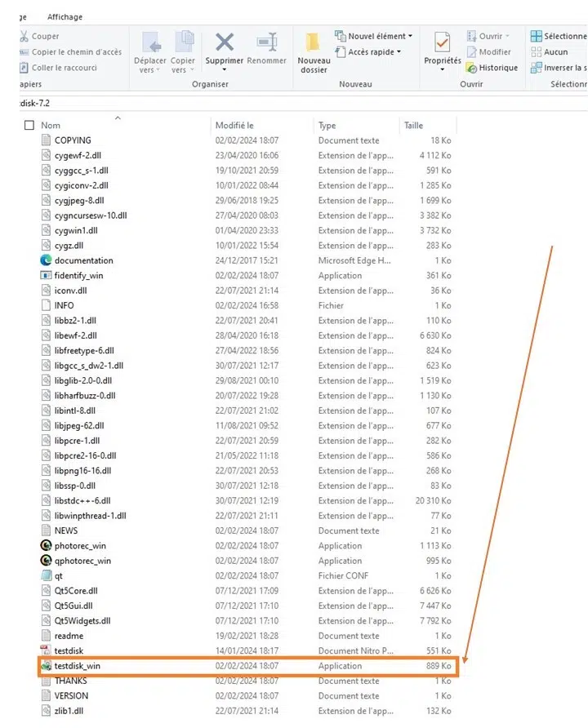Select the qphotorec_win application icon

[x=46, y=561]
